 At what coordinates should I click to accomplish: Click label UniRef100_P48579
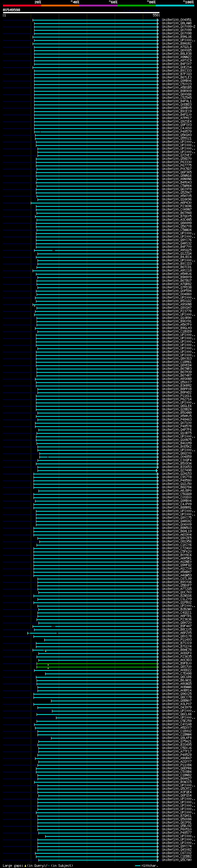pyautogui.click(x=177, y=131)
